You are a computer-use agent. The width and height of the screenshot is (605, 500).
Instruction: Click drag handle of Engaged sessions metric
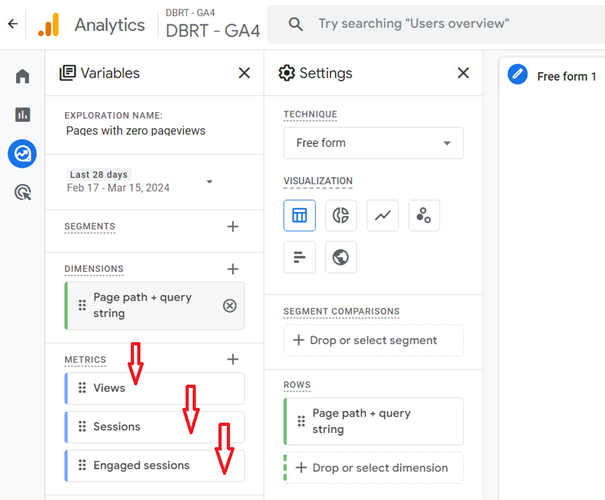[x=82, y=465]
